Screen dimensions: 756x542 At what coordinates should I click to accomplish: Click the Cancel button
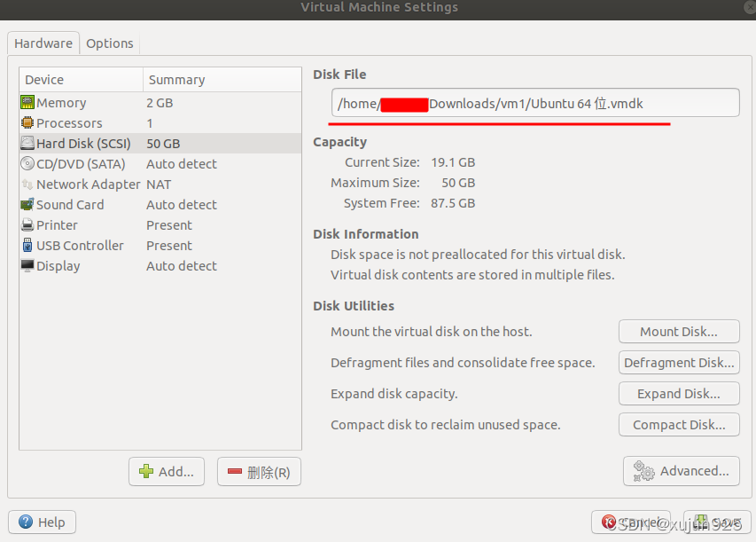coord(631,522)
